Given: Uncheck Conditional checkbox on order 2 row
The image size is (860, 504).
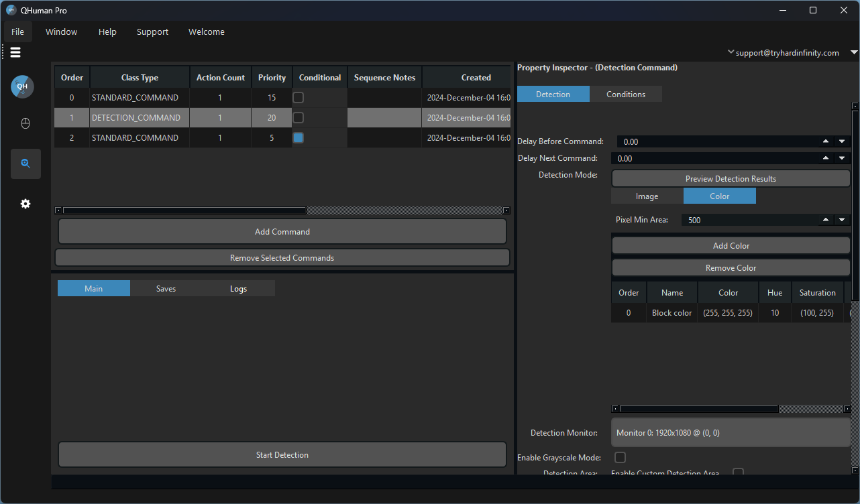Looking at the screenshot, I should (299, 138).
